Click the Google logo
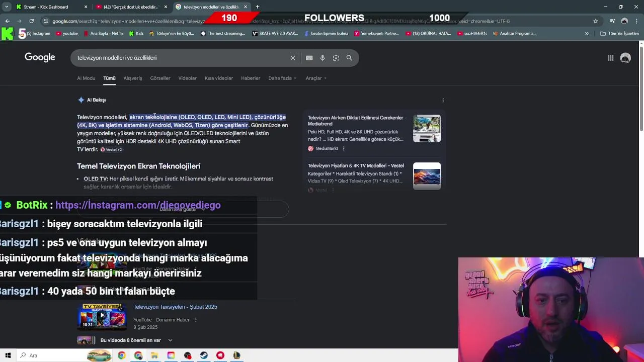This screenshot has height=362, width=644. click(x=40, y=57)
